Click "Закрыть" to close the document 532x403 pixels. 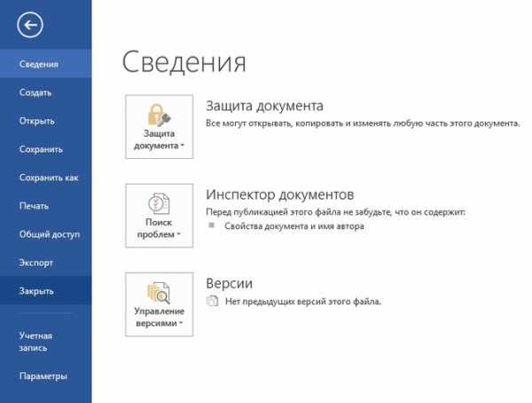(x=37, y=291)
